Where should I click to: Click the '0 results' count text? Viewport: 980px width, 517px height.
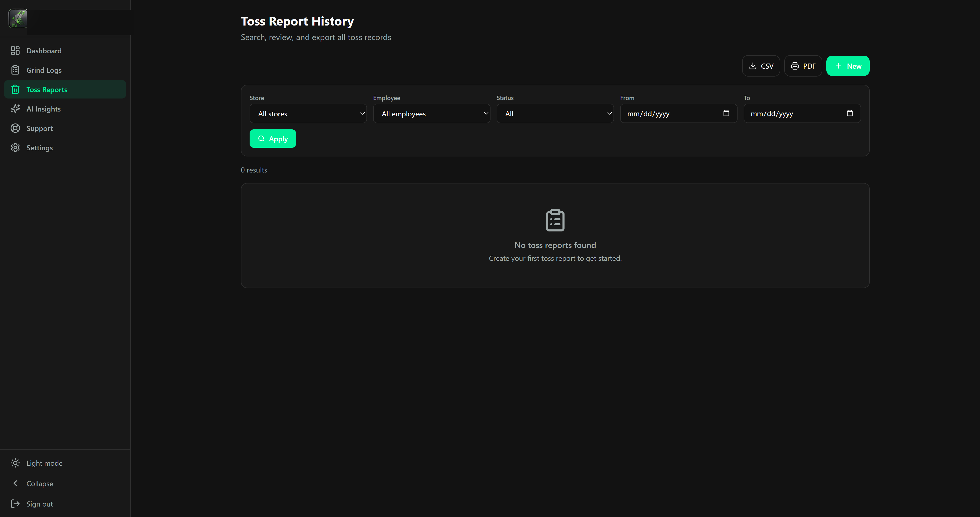(x=254, y=170)
